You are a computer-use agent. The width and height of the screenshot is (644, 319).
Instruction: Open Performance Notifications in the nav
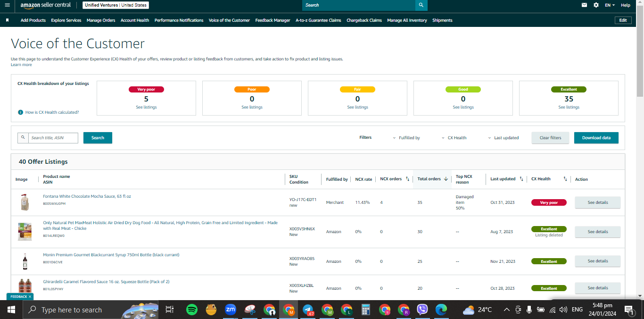(x=179, y=20)
